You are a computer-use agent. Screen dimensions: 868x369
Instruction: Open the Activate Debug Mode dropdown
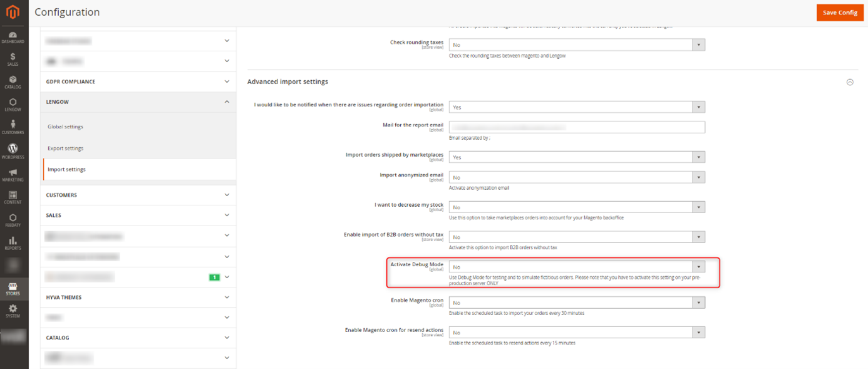[x=577, y=267]
